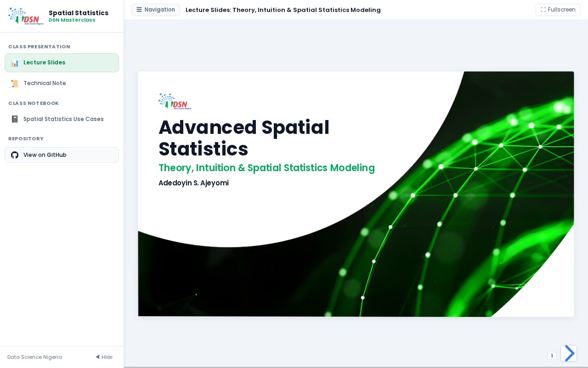Click the bar chart icon beside Lecture Slides
Viewport: 588px width, 368px height.
click(15, 63)
